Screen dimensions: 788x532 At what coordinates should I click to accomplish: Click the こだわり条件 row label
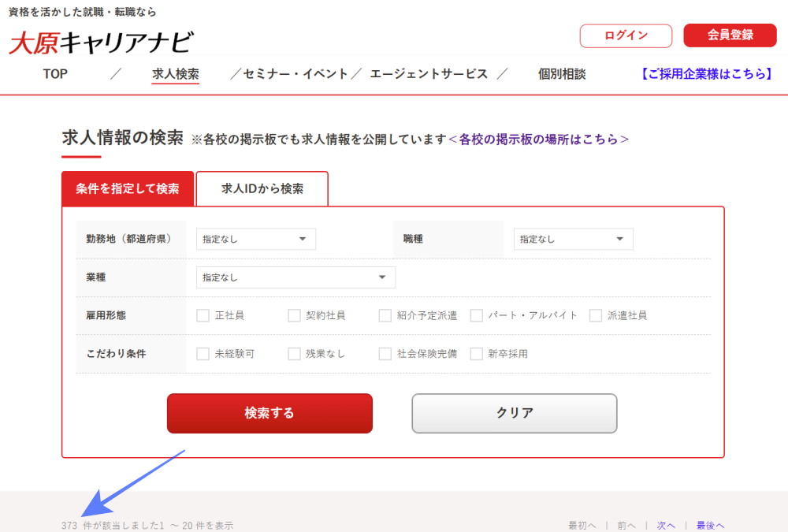(116, 354)
